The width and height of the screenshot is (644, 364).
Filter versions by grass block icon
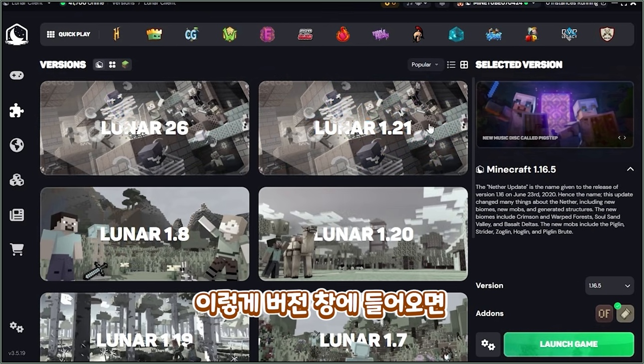coord(125,64)
